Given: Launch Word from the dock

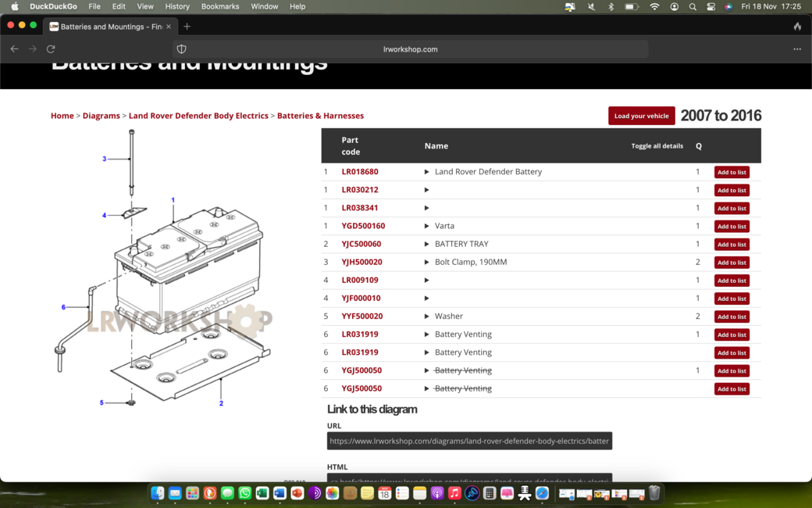Looking at the screenshot, I should [280, 493].
